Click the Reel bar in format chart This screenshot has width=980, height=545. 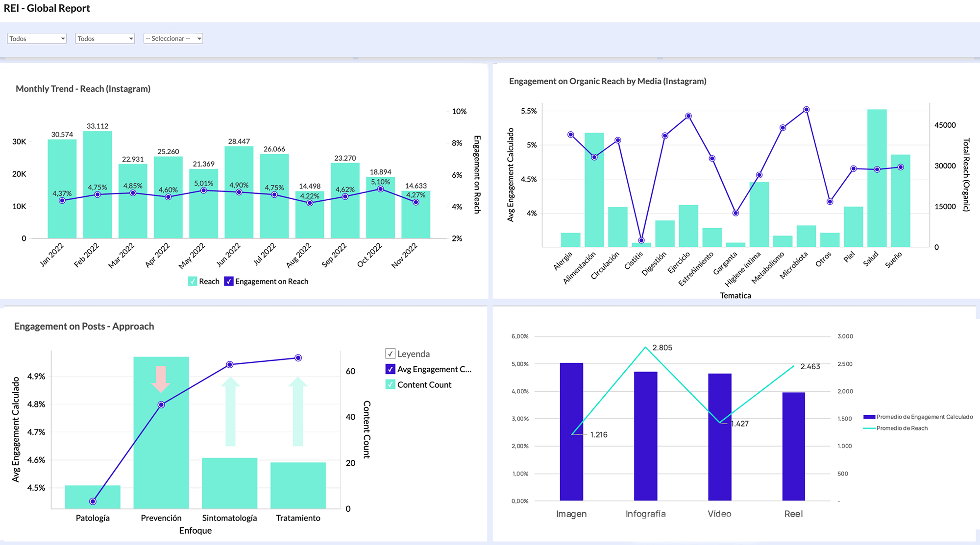pyautogui.click(x=793, y=446)
